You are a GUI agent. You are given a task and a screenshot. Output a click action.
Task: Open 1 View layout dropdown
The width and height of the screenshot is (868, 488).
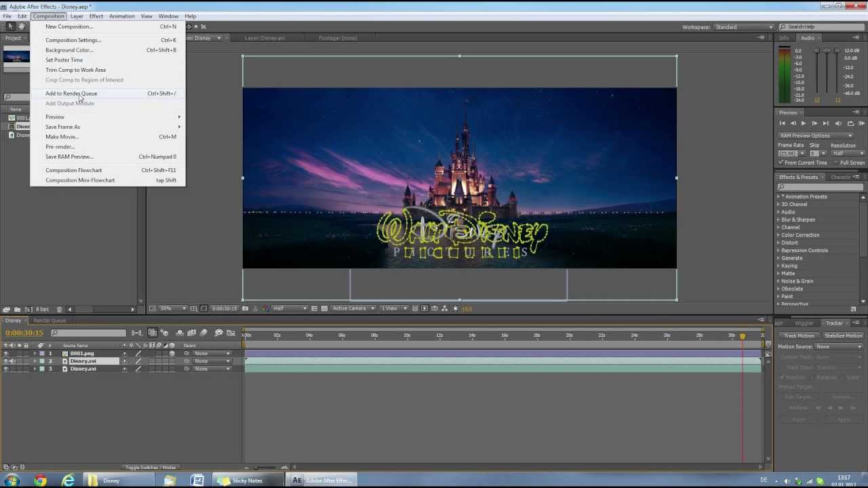(393, 308)
